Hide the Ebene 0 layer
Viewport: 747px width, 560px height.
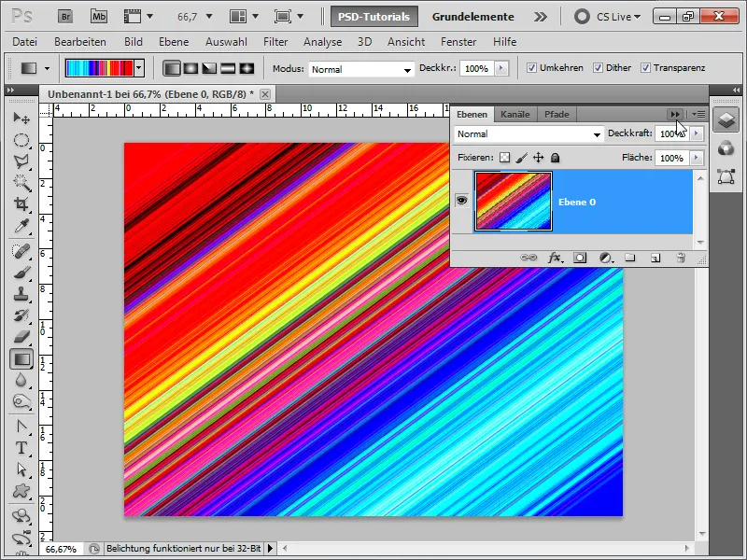[461, 201]
